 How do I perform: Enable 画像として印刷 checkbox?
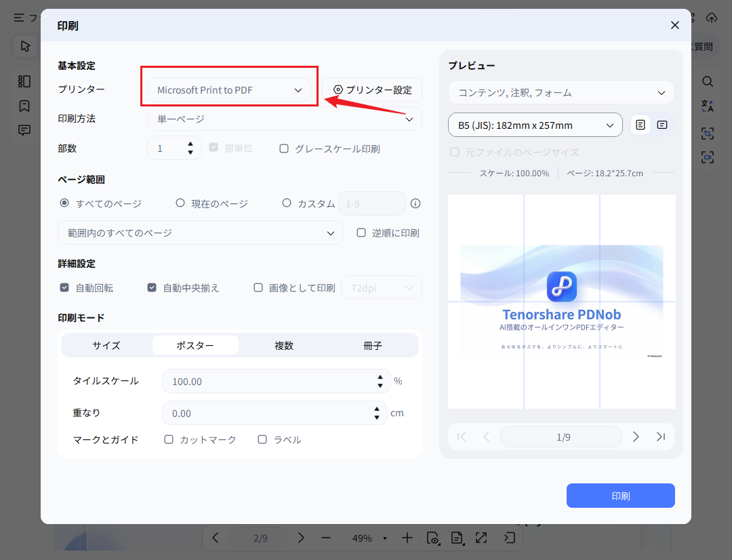click(x=258, y=287)
